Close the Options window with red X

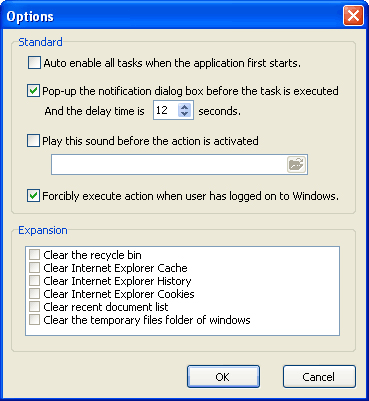tap(353, 15)
